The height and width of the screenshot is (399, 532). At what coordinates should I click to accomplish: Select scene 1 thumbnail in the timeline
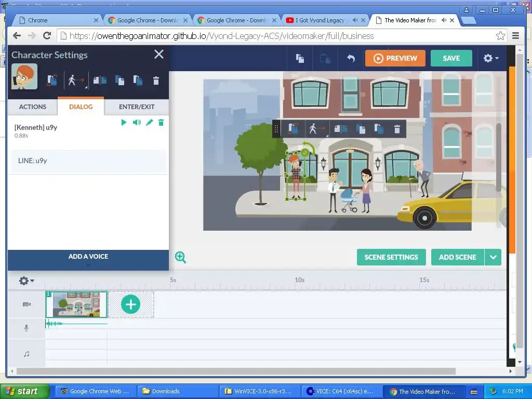tap(76, 304)
